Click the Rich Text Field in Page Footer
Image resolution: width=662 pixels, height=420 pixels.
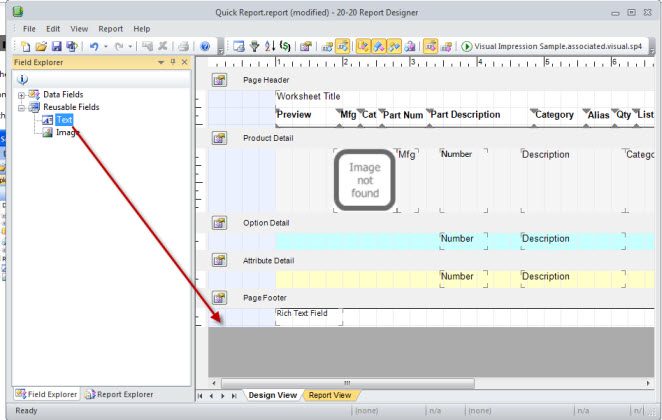click(302, 314)
